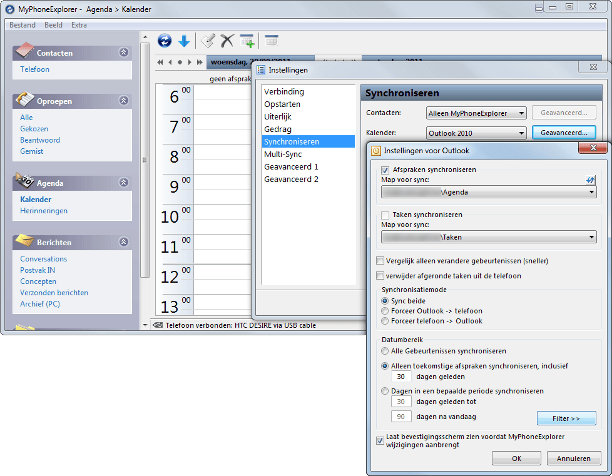
Task: Open the Taken folder dropdown
Action: pyautogui.click(x=489, y=237)
